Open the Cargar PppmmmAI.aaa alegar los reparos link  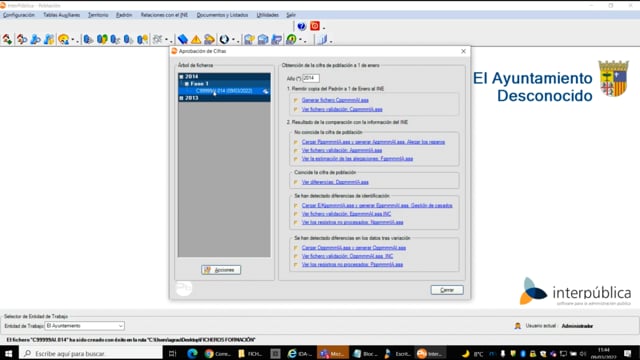pos(373,142)
